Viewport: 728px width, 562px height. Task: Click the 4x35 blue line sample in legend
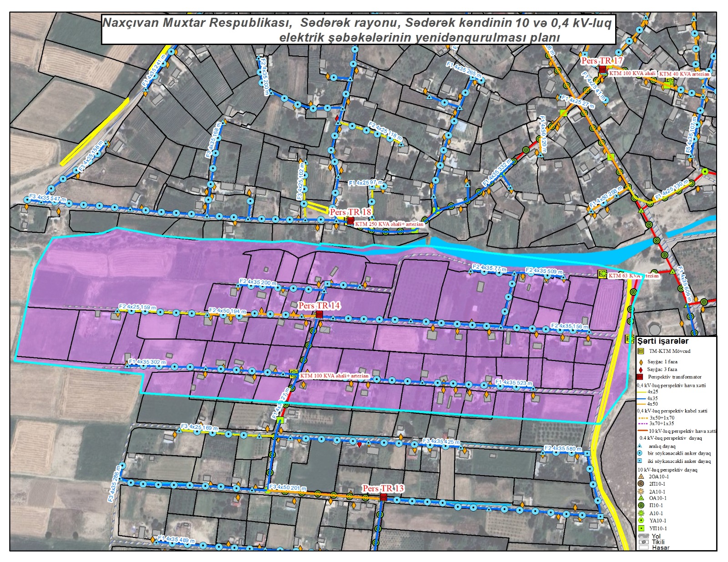coord(642,398)
